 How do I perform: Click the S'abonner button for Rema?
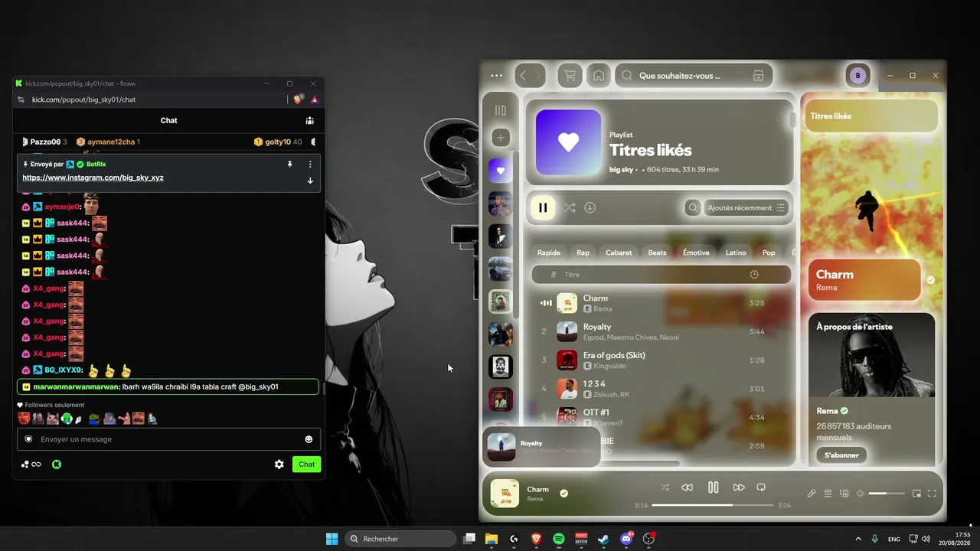pyautogui.click(x=841, y=455)
